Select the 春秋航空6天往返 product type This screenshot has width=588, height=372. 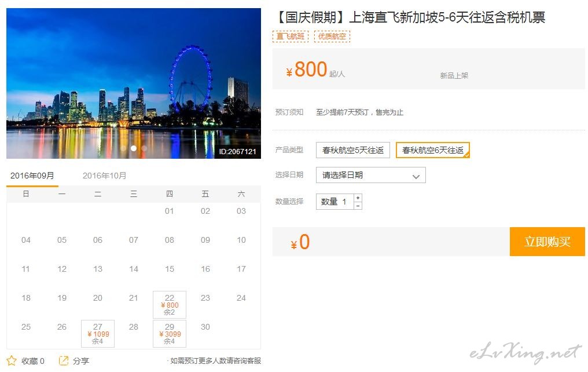point(433,150)
